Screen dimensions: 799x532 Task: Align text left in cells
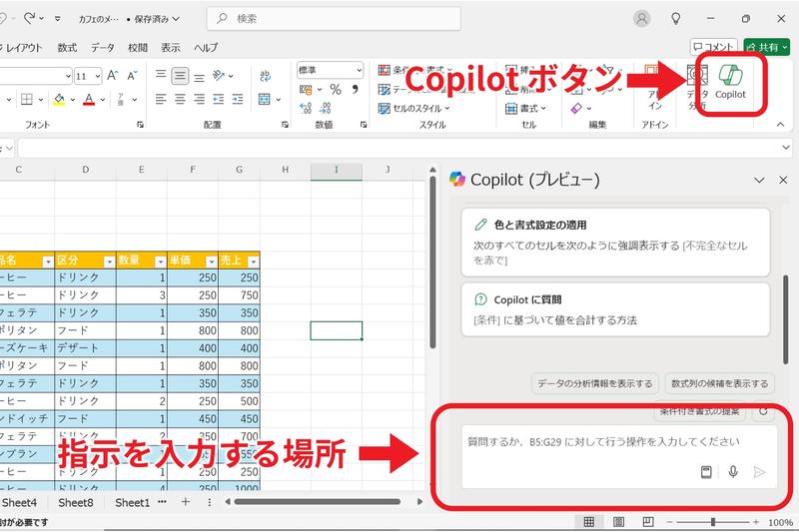161,99
